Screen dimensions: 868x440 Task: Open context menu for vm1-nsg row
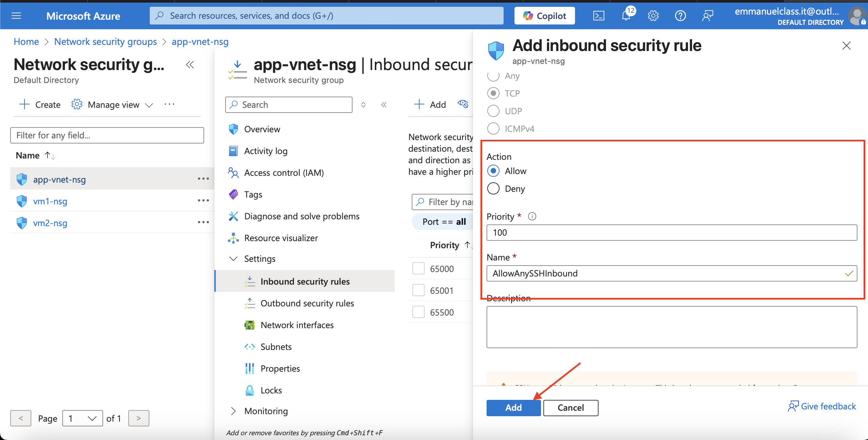(203, 200)
